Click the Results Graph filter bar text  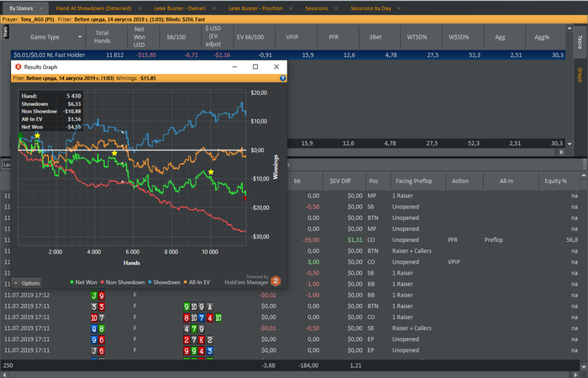coord(84,78)
